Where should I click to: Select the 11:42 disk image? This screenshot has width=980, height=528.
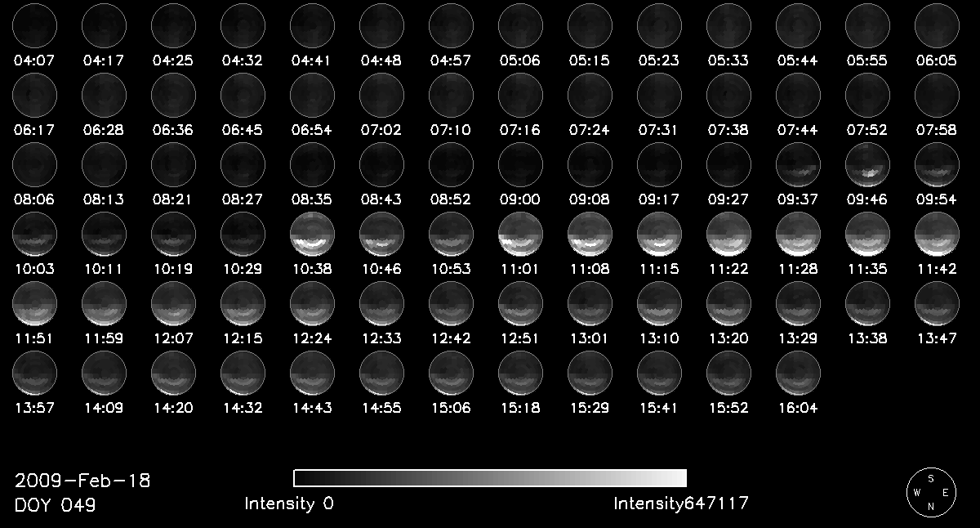pyautogui.click(x=937, y=235)
